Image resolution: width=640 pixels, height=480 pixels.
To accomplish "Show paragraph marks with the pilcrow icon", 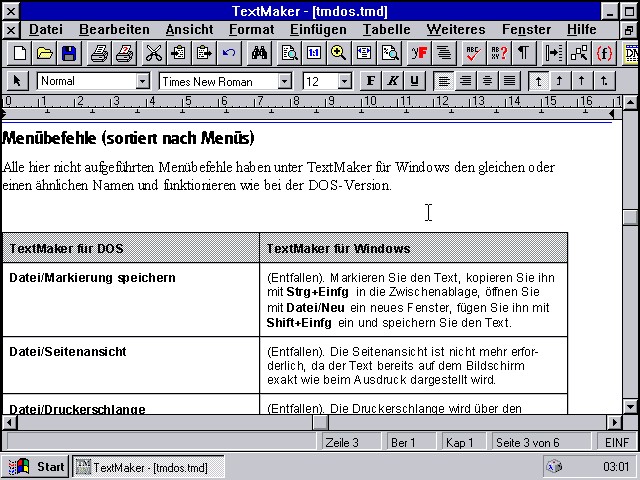I will 524,53.
